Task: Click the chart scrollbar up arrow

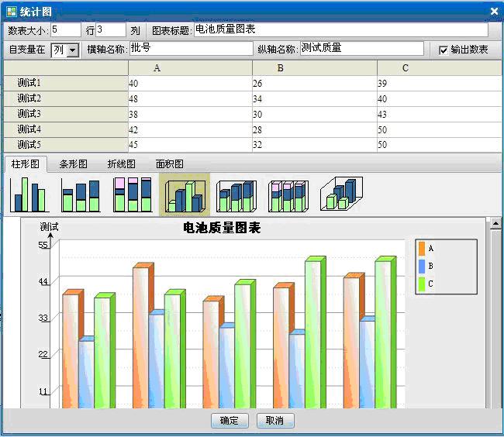Action: click(x=495, y=223)
